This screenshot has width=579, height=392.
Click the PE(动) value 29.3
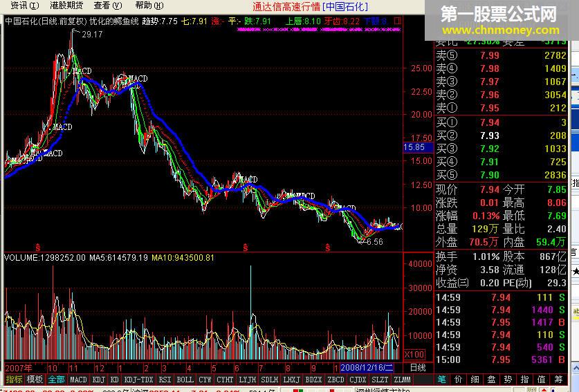tap(556, 283)
